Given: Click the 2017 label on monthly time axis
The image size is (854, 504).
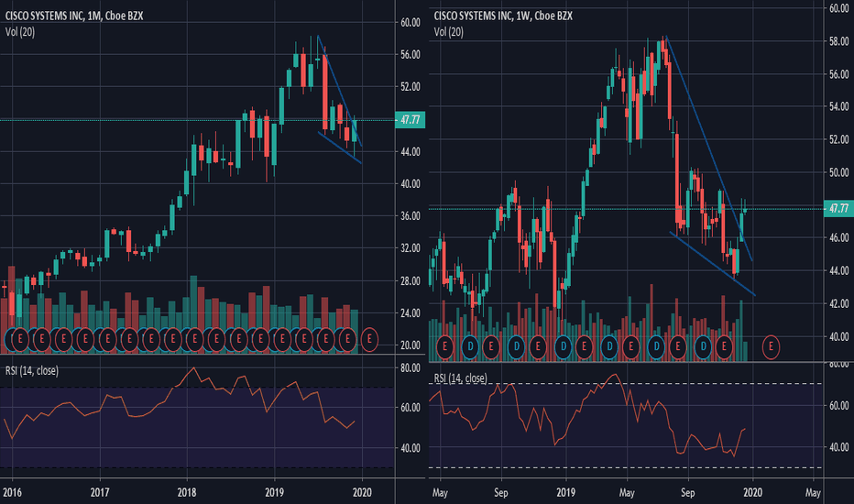Looking at the screenshot, I should (x=100, y=492).
